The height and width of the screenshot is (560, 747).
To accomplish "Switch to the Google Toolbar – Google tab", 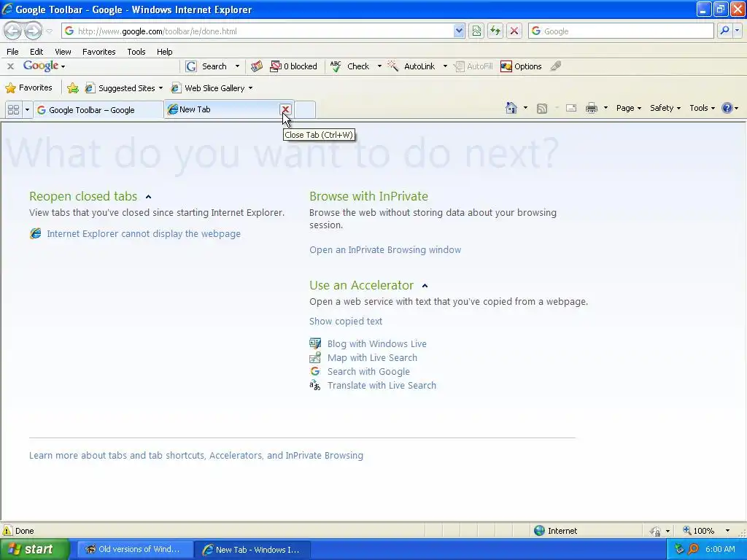I will click(98, 110).
